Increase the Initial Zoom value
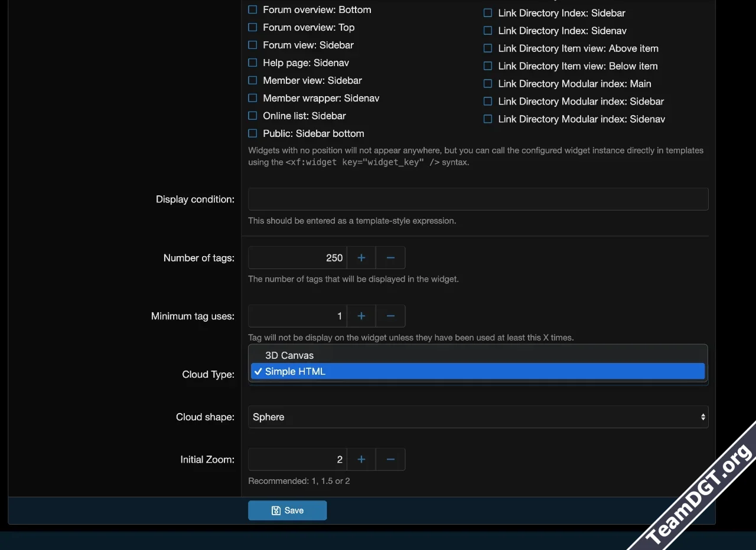Screen dimensions: 756x550 [x=361, y=460]
